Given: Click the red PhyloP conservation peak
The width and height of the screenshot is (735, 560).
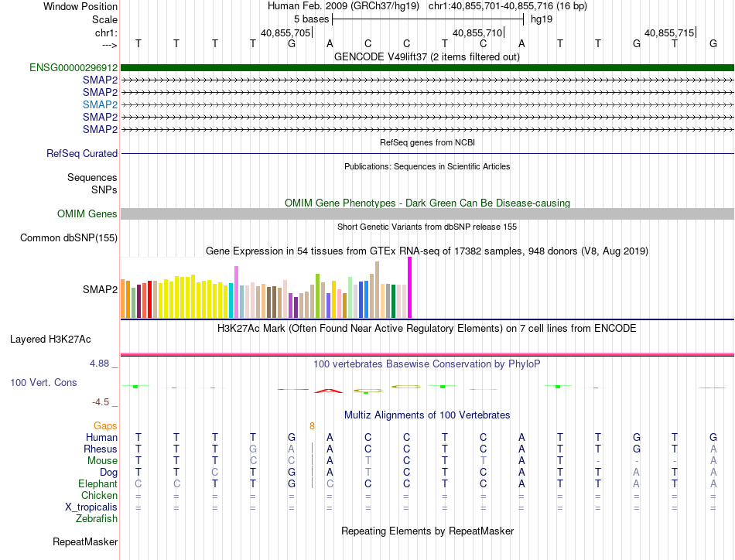Looking at the screenshot, I should click(329, 391).
